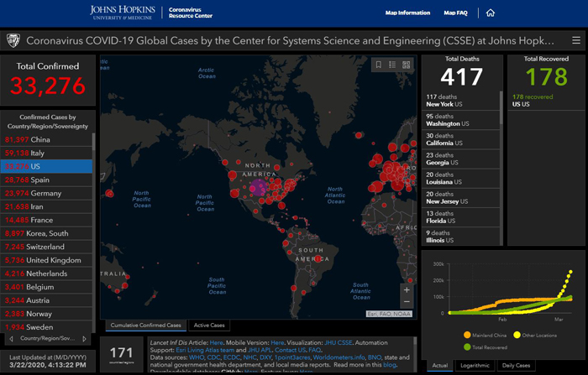Zoom out on the map

(407, 301)
